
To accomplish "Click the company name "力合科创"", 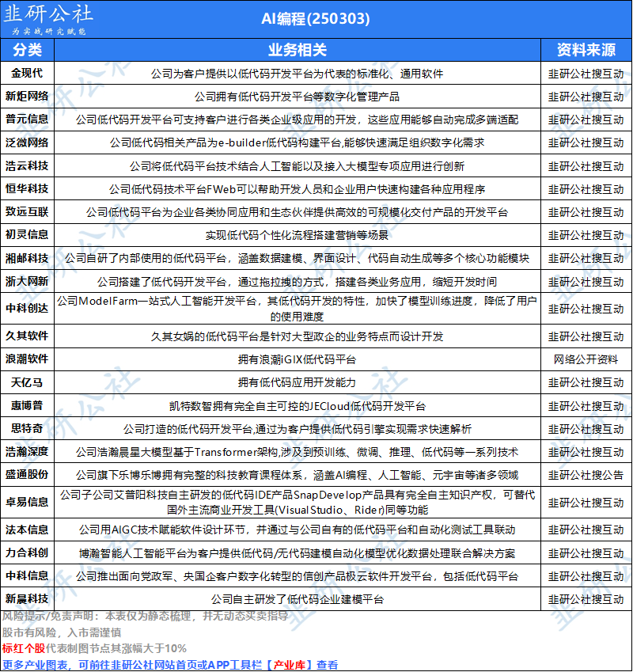I will point(27,552).
